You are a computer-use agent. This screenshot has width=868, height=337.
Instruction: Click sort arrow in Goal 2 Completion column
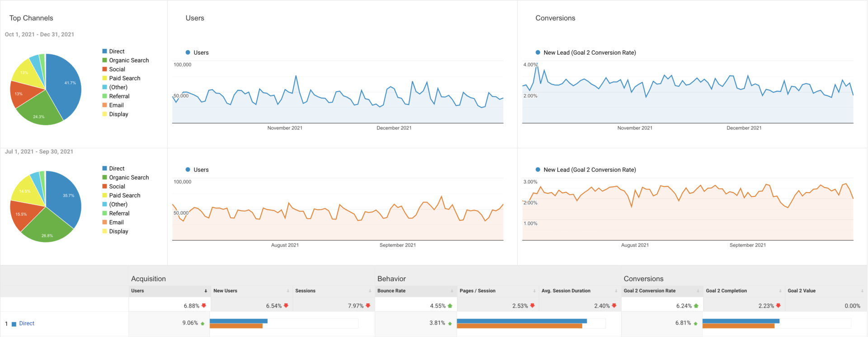[780, 291]
